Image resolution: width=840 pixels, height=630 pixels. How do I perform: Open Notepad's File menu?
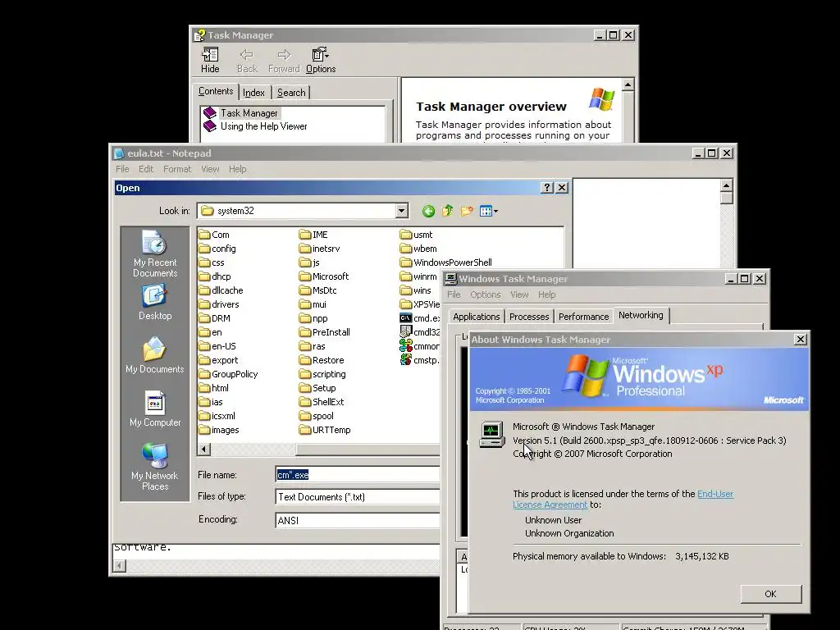(122, 169)
